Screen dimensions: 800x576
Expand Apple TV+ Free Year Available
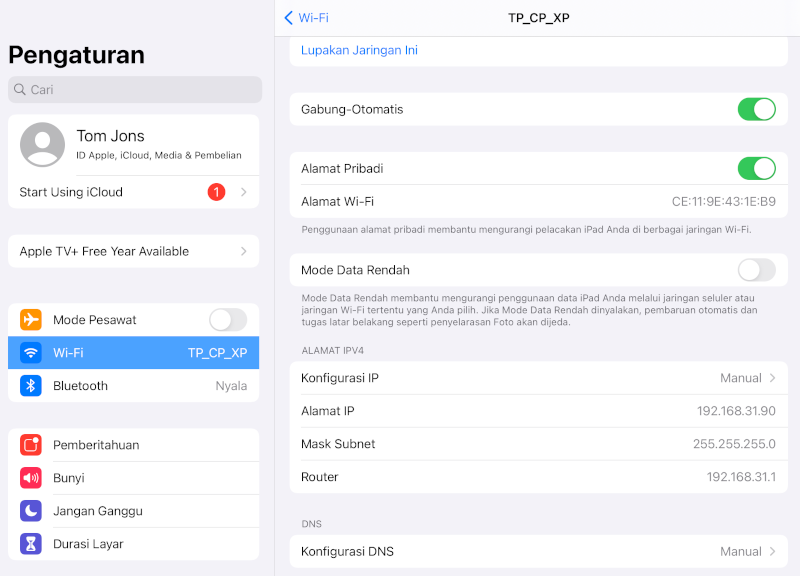coord(133,251)
